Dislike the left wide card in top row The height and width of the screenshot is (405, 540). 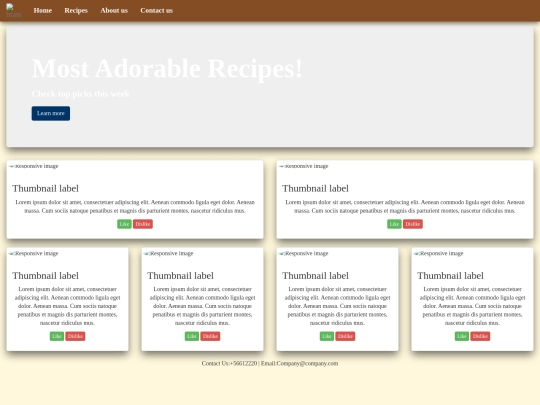(143, 224)
